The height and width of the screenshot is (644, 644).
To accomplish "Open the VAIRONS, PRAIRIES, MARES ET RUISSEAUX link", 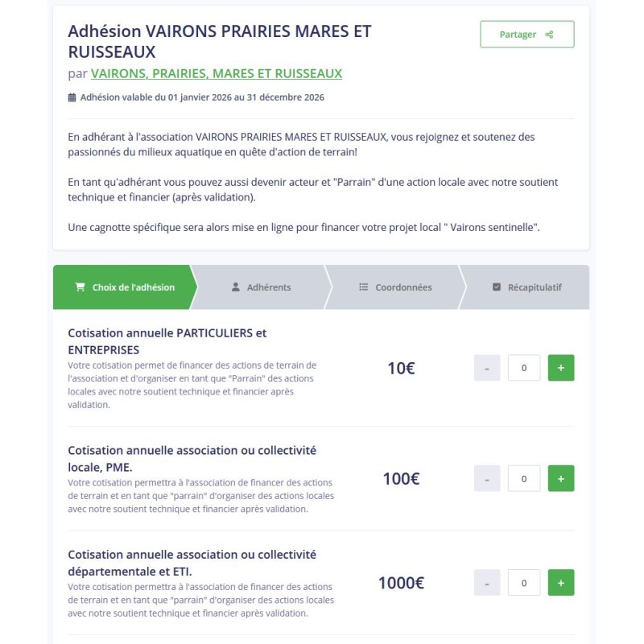I will pos(217,73).
